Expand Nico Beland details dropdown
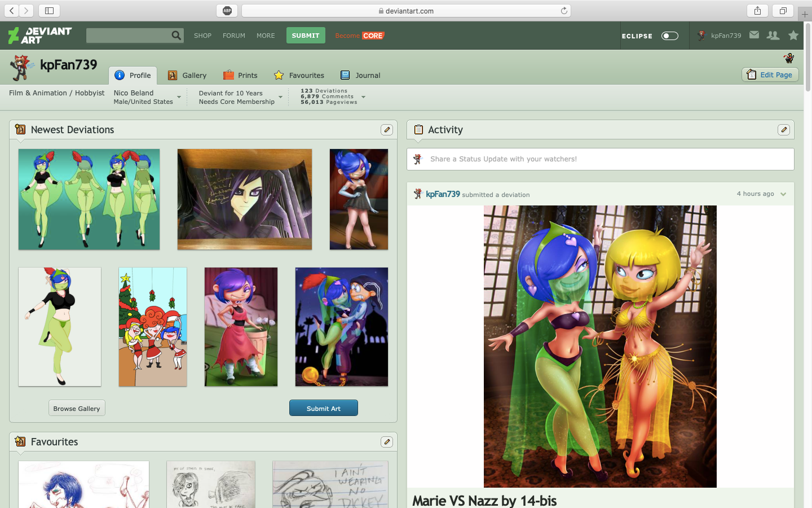The image size is (812, 508). pyautogui.click(x=179, y=97)
